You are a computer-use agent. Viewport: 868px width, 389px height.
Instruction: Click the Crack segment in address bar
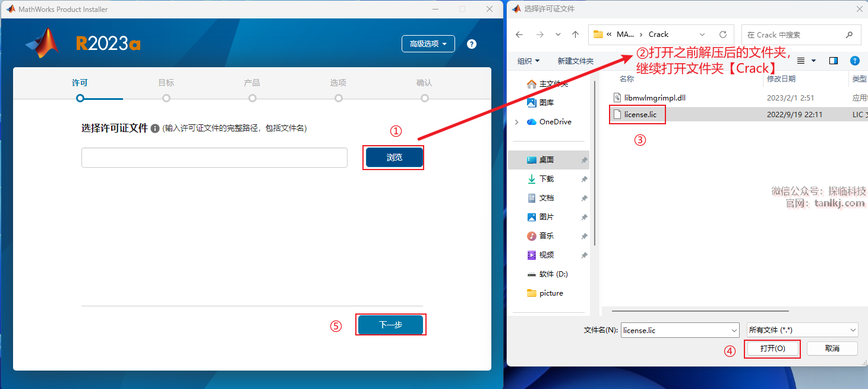click(x=658, y=34)
